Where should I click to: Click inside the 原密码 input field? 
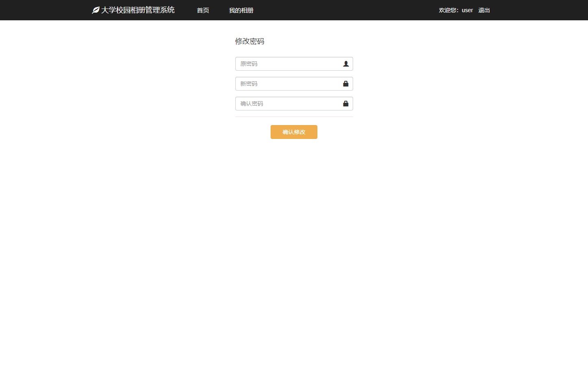tap(284, 63)
